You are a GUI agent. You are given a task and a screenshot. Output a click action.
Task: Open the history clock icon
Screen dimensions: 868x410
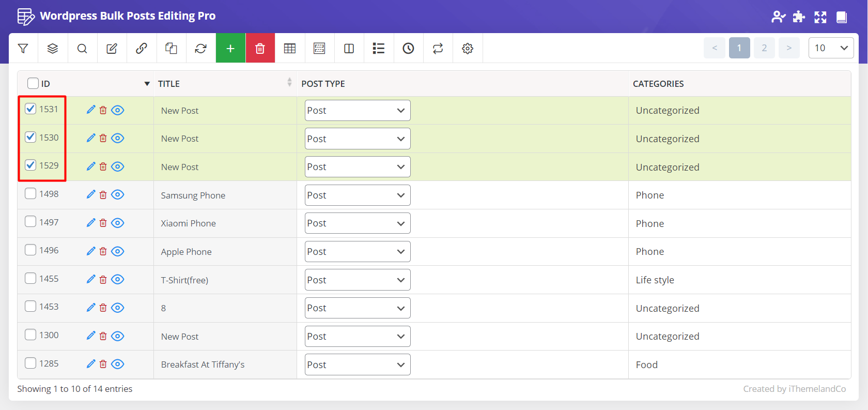(x=408, y=49)
